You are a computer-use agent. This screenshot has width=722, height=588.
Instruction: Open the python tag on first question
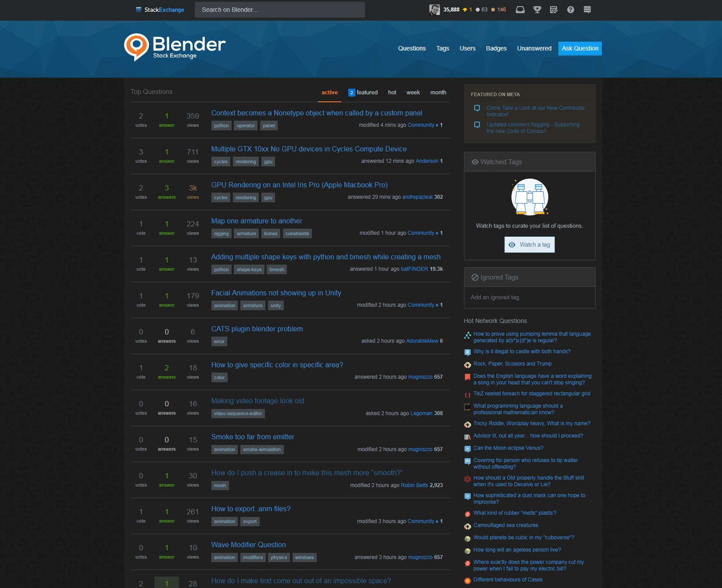pyautogui.click(x=221, y=125)
